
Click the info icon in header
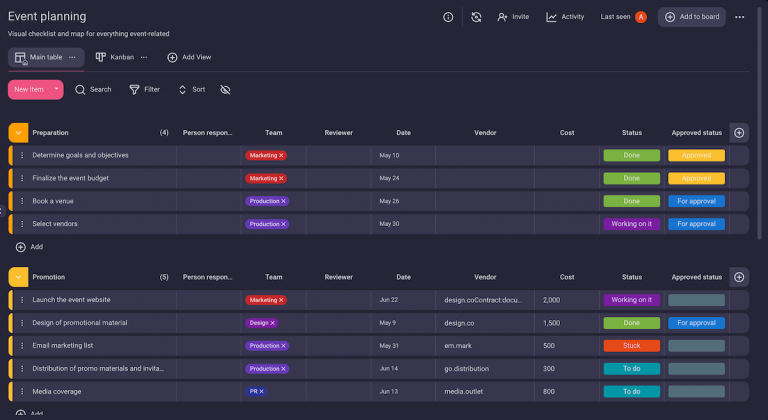click(x=448, y=17)
